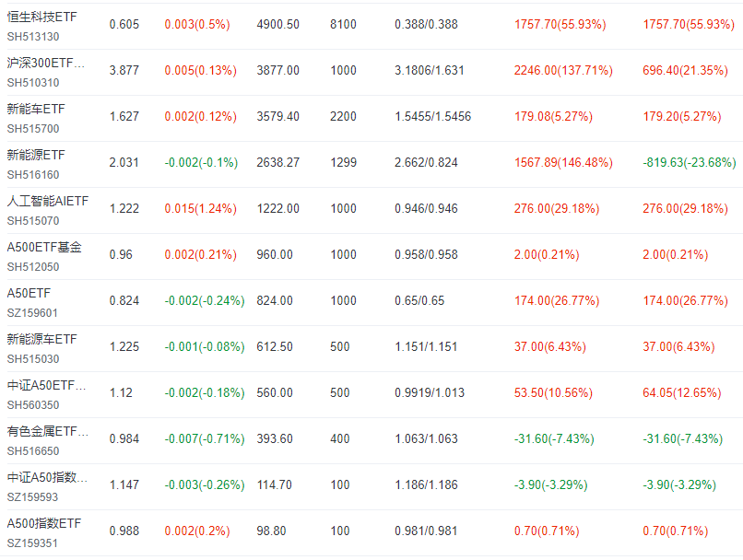This screenshot has width=743, height=560.
Task: Click stock code SZ159601
Action: point(32,313)
